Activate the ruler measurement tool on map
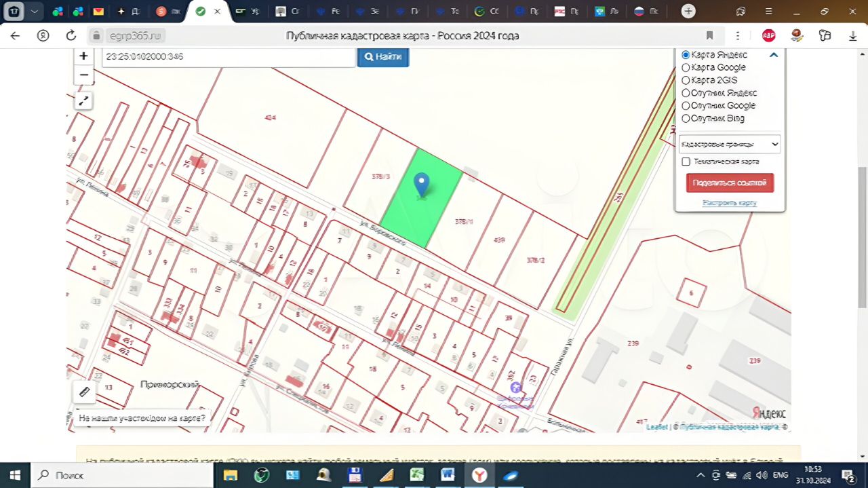Screen dimensions: 868x488 click(84, 392)
